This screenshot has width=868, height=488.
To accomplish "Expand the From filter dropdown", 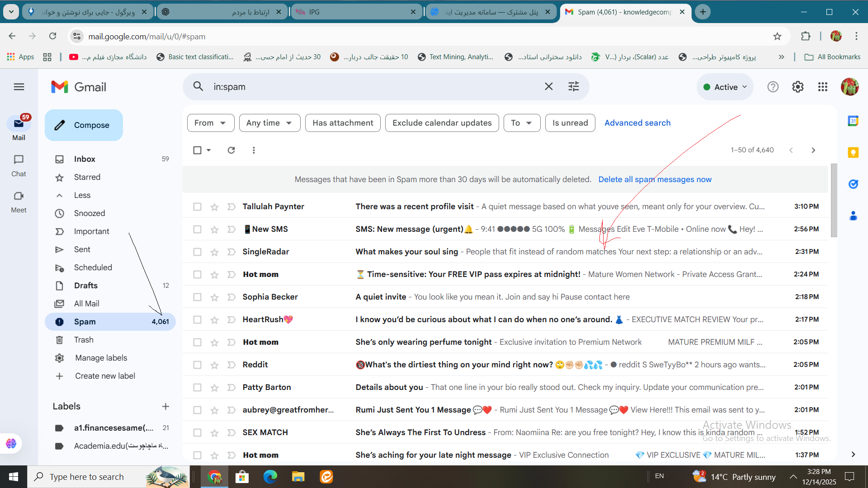I will [210, 123].
